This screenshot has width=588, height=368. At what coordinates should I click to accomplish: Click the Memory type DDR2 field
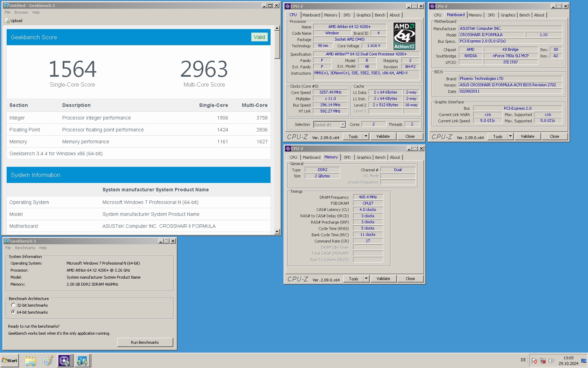point(322,170)
